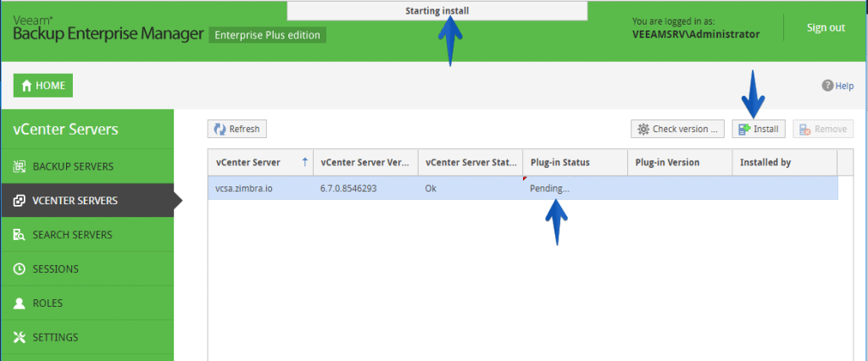
Task: Click Enterprise Plus edition badge
Action: 267,36
